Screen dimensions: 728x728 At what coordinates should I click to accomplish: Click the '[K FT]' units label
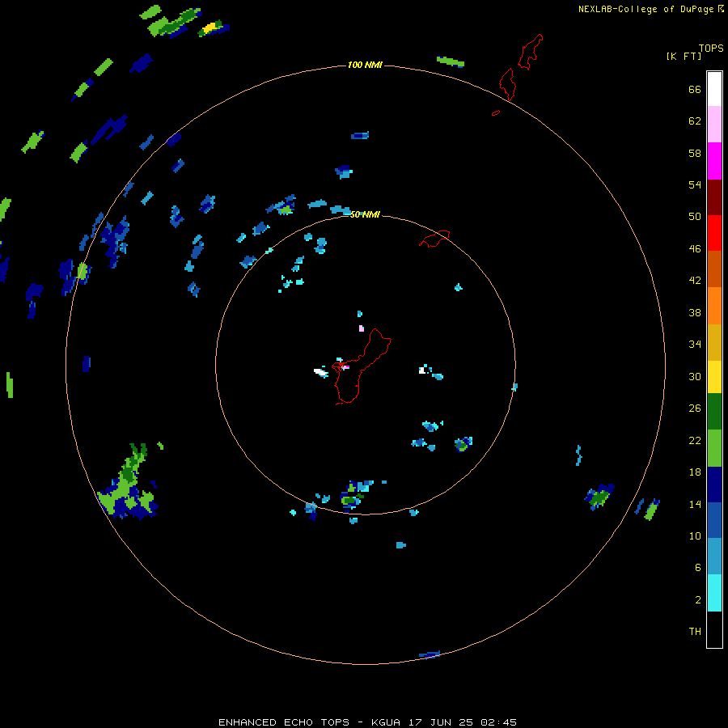coord(684,57)
